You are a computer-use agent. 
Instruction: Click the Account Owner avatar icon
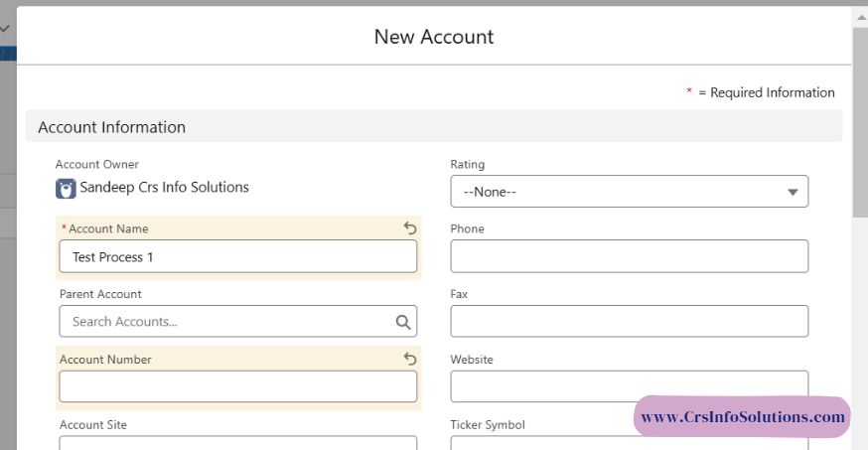(66, 189)
